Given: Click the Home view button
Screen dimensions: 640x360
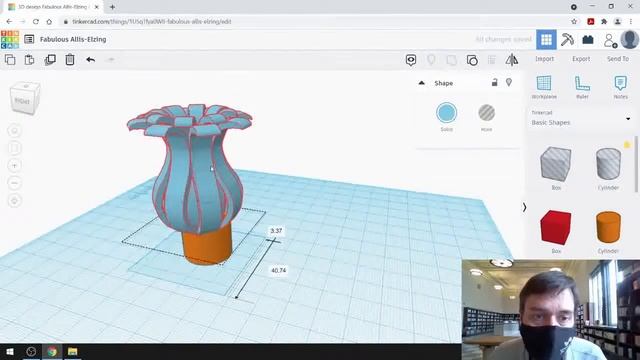Looking at the screenshot, I should point(15,131).
